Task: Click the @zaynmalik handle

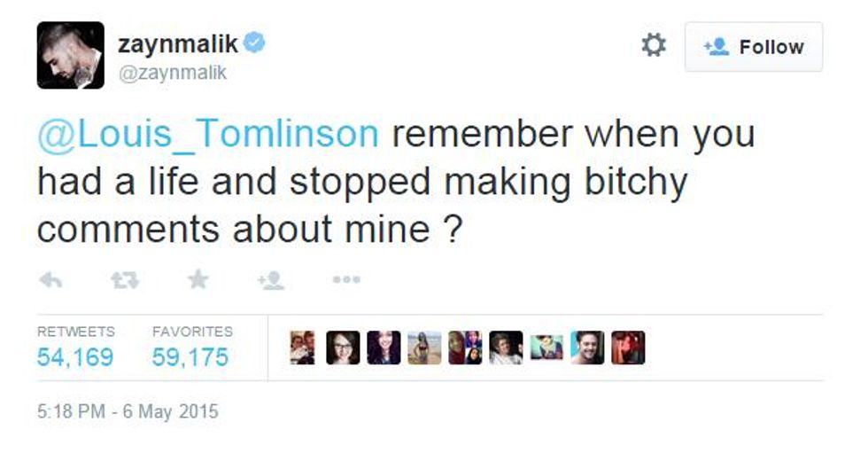Action: 172,73
